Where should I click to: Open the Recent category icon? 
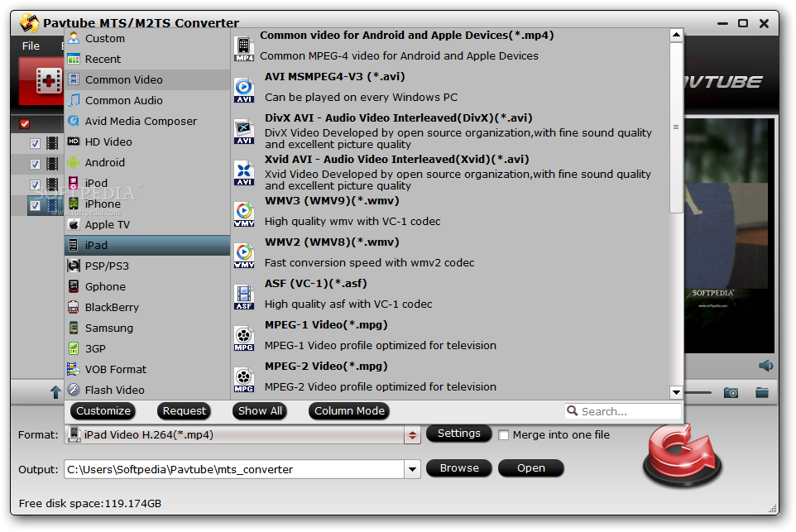click(74, 59)
